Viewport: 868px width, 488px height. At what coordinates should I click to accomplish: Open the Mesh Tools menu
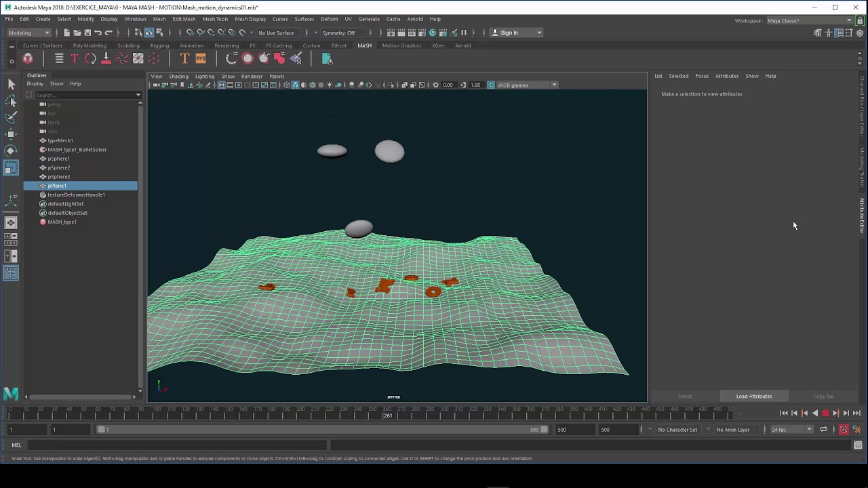point(215,19)
